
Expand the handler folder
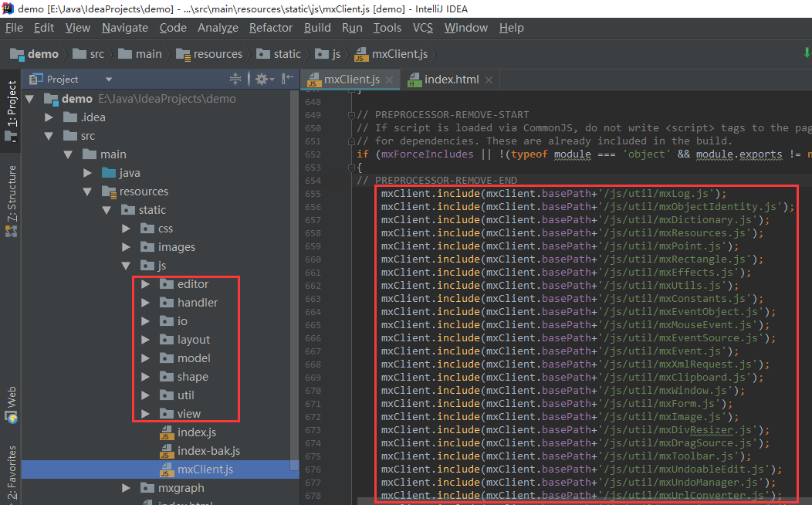(146, 303)
